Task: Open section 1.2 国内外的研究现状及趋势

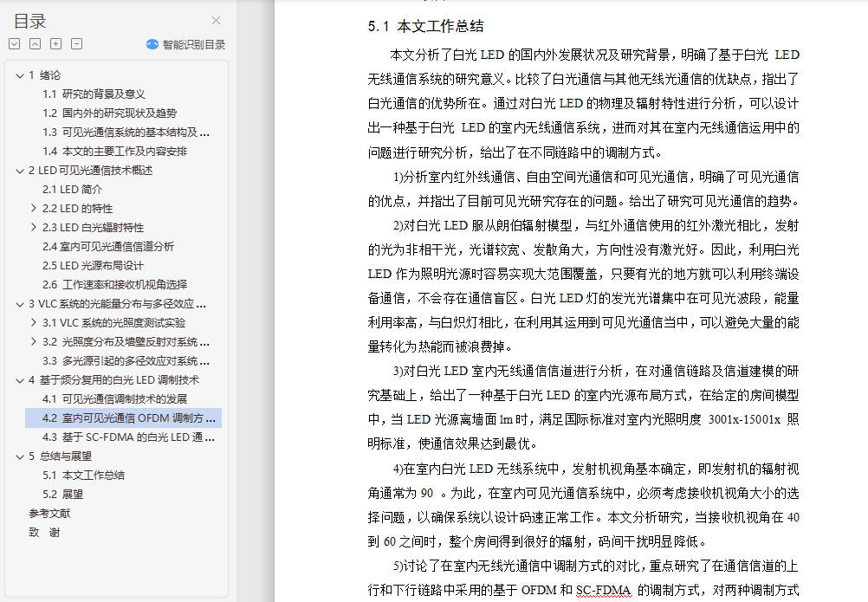Action: tap(109, 113)
